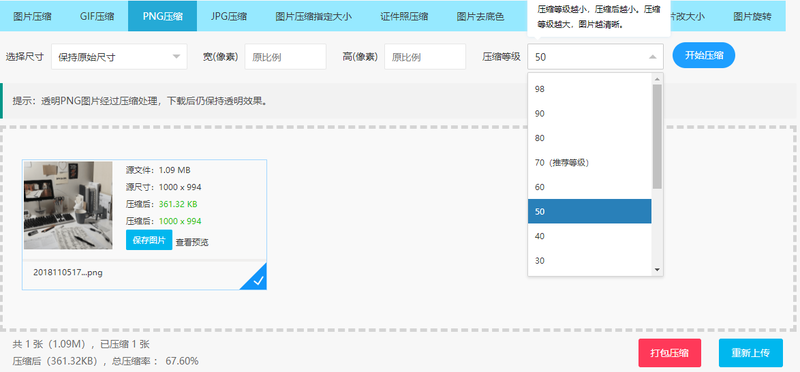
Task: Choose compression level 40
Action: click(590, 236)
